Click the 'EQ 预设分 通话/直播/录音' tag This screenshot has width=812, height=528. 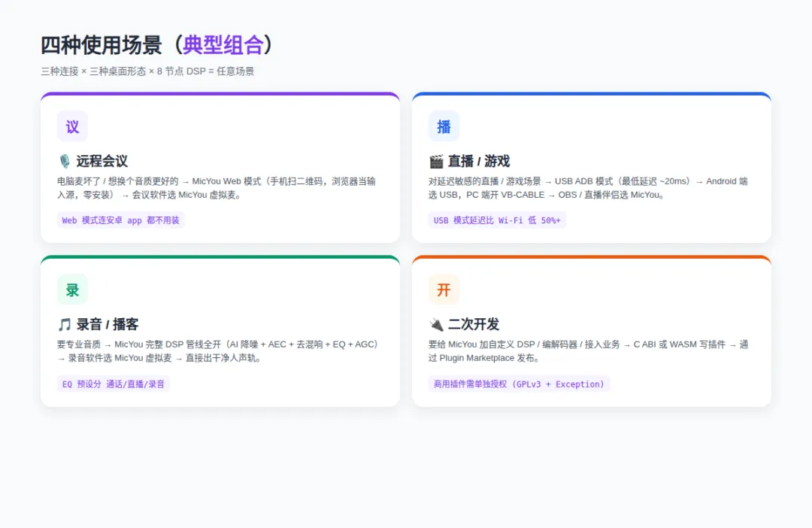click(114, 384)
